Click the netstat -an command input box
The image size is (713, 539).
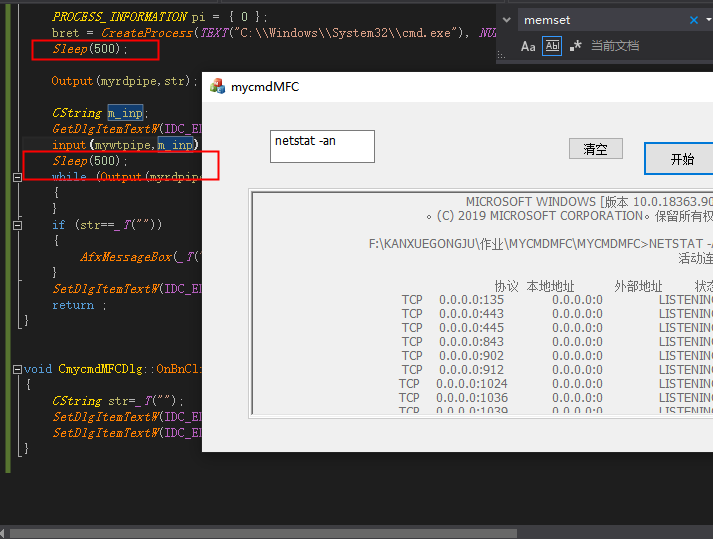322,146
